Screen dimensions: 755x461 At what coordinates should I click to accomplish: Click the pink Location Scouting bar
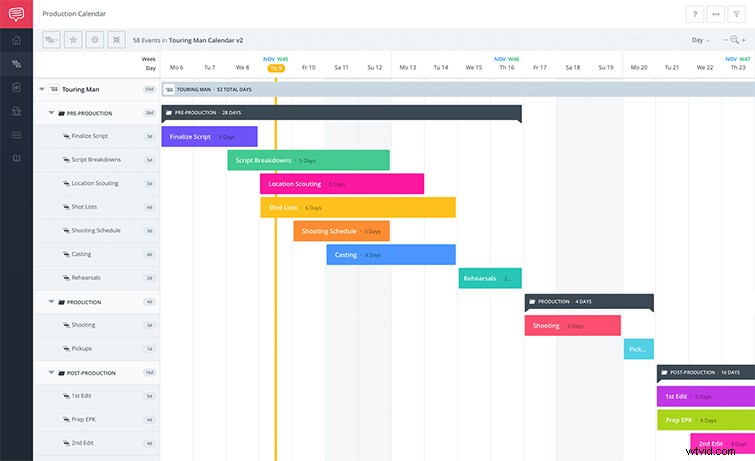[342, 184]
